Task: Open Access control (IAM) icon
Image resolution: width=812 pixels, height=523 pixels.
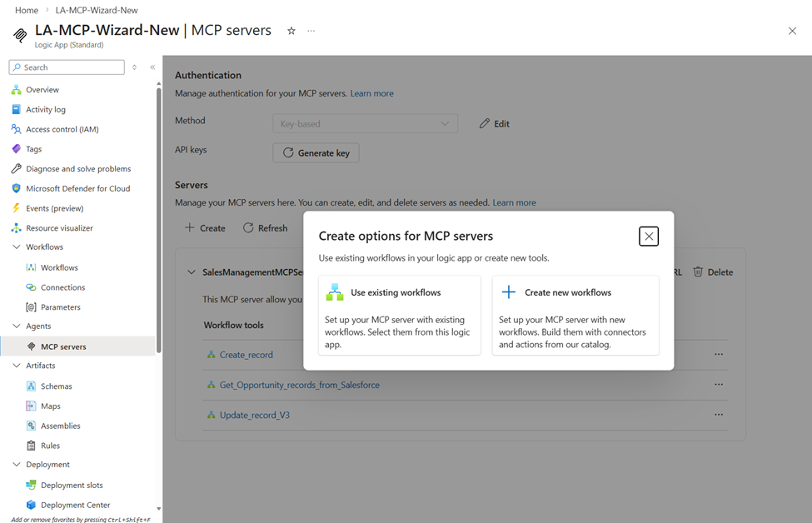Action: click(x=16, y=129)
